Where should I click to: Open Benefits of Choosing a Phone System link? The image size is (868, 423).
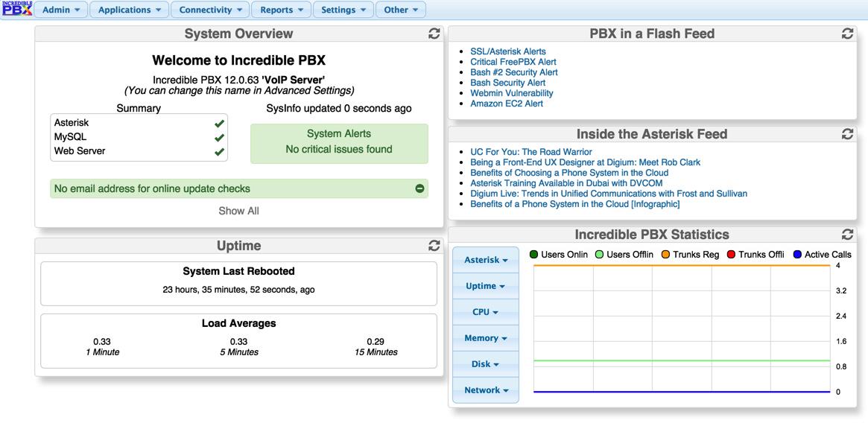coord(569,173)
